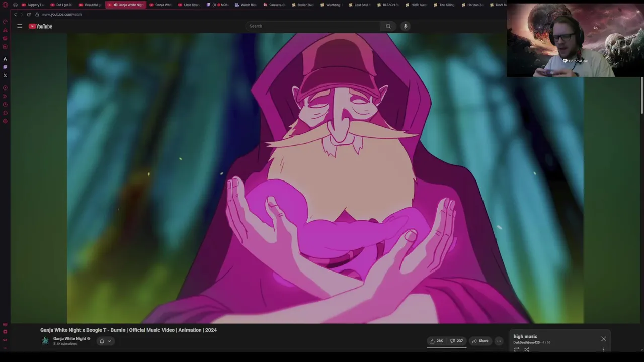Reload the page with the refresh icon

pyautogui.click(x=29, y=15)
